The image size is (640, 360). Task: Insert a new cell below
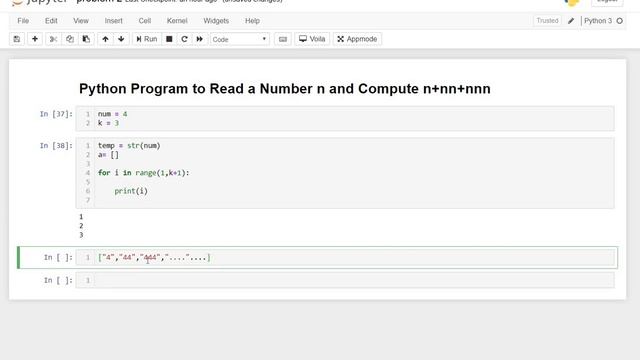tap(35, 39)
